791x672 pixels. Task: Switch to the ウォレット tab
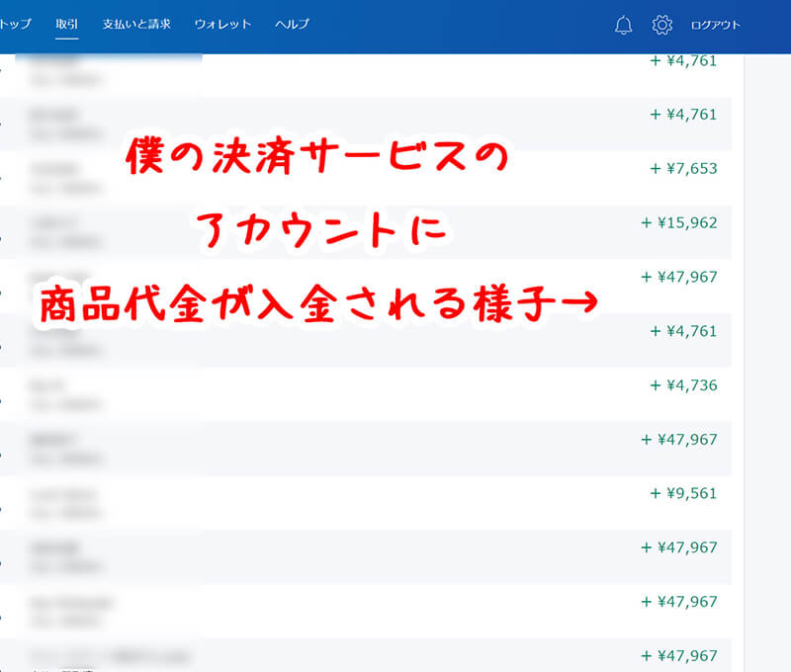(222, 24)
